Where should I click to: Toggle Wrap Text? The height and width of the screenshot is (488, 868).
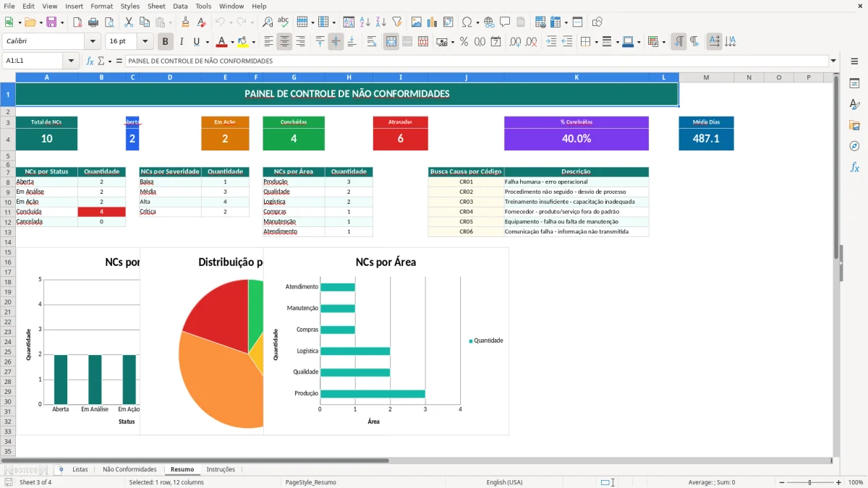tap(372, 42)
